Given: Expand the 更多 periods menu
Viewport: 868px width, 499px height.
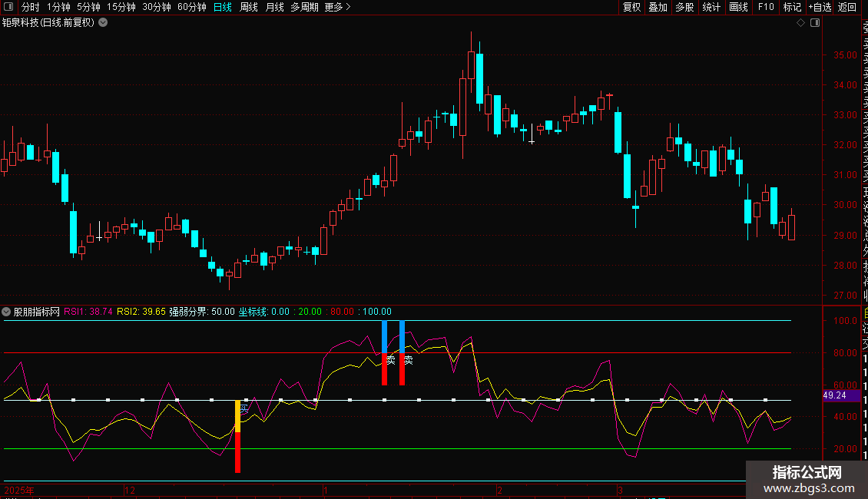Looking at the screenshot, I should [337, 7].
